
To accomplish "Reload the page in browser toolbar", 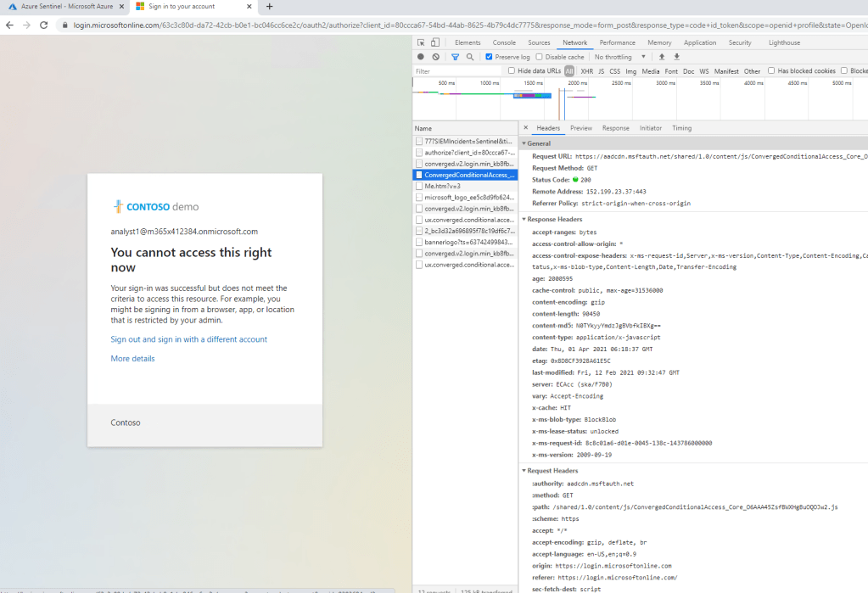I will (44, 25).
